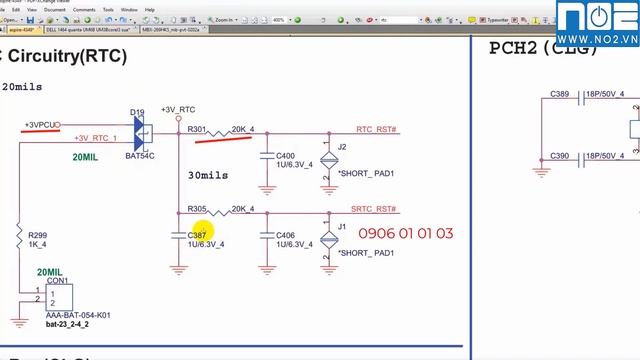The width and height of the screenshot is (640, 360).
Task: Choose the Select Text tool icon
Action: 192,20
